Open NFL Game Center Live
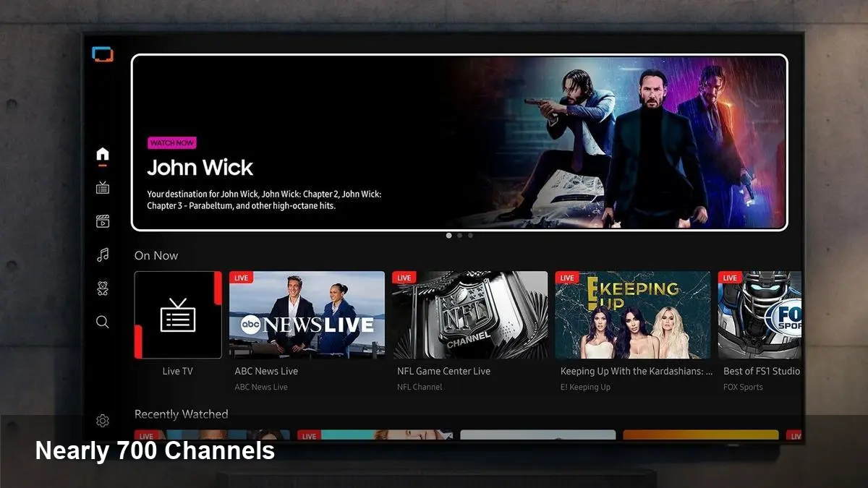The height and width of the screenshot is (488, 868). [469, 314]
